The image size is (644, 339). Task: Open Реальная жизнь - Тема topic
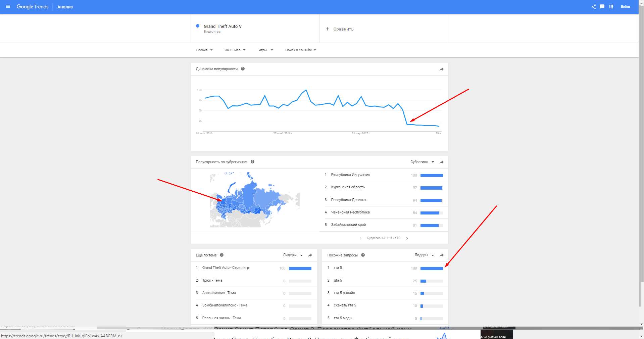[x=221, y=318]
